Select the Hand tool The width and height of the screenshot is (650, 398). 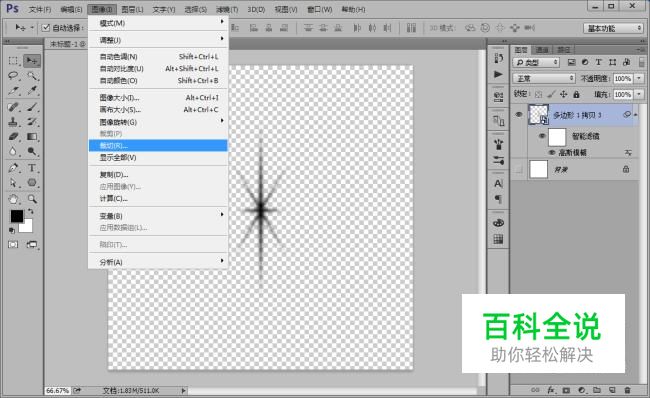tap(13, 199)
